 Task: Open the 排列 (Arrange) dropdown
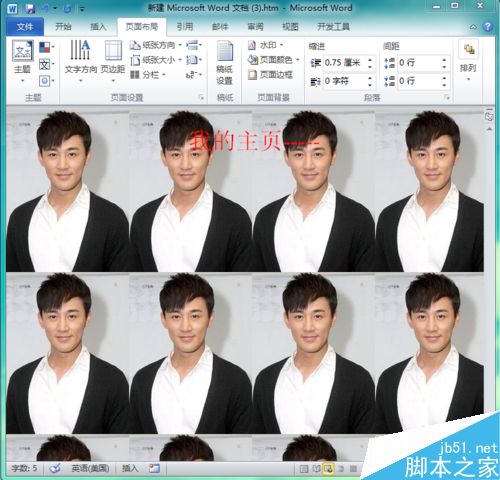click(468, 61)
